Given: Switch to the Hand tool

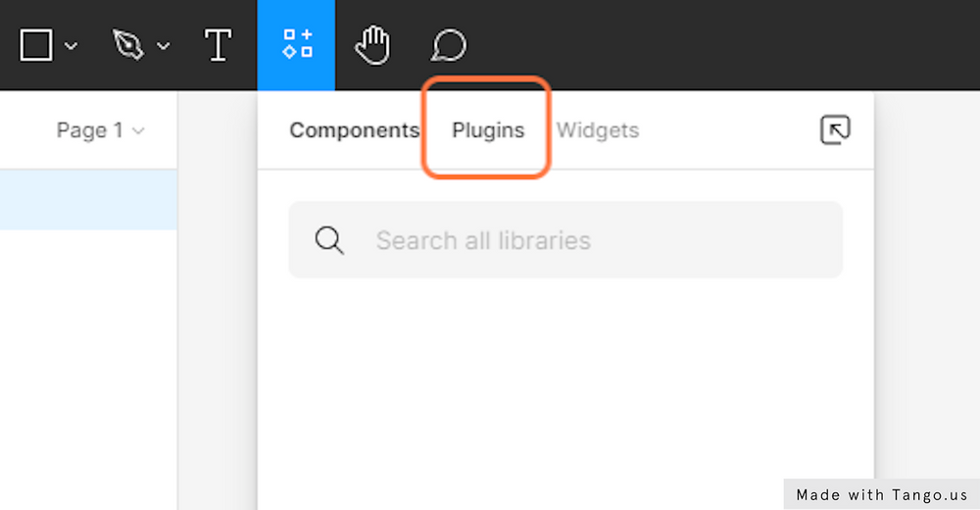Looking at the screenshot, I should 372,45.
